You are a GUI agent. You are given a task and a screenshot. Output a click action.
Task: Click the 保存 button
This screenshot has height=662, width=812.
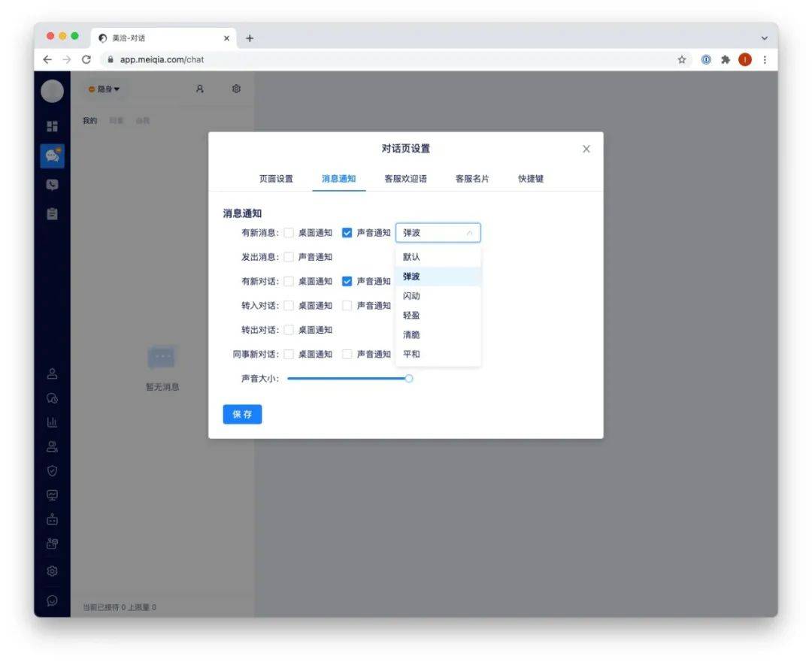click(x=242, y=414)
